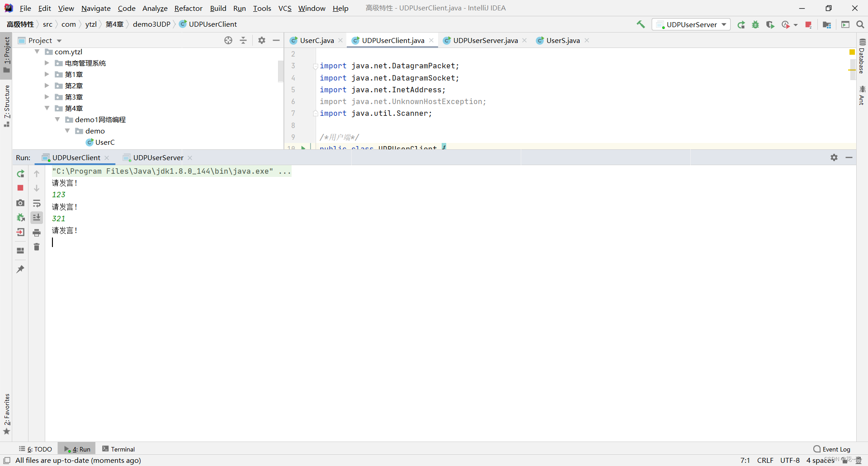Screen dimensions: 868x466
Task: Expand the 第1章 folder
Action: 47,74
